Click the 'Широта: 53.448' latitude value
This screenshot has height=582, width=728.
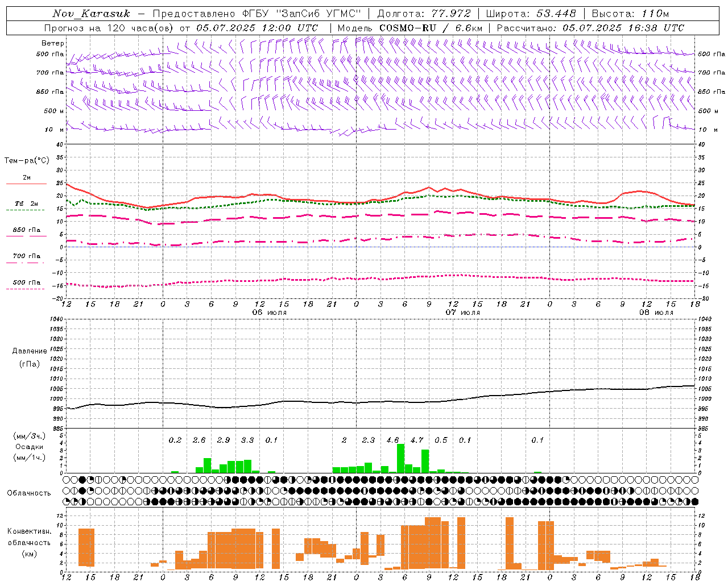[x=531, y=14]
